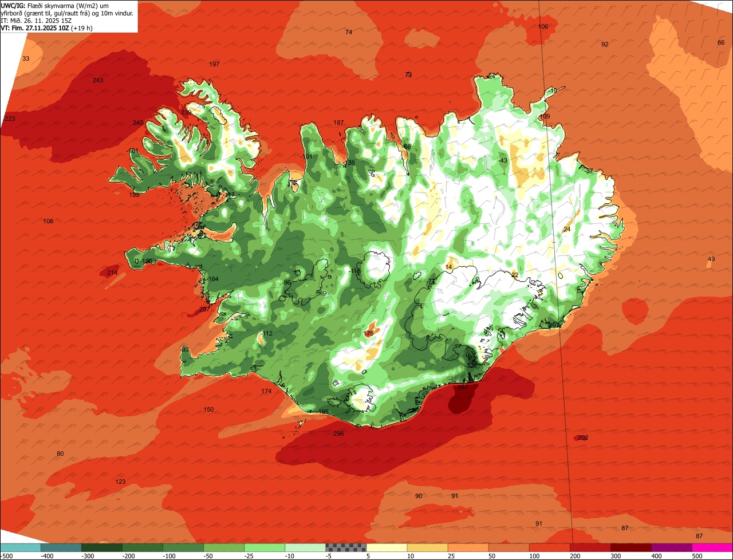The width and height of the screenshot is (733, 560).
Task: Select the 400 to 500 purple legend swatch
Action: 671,547
